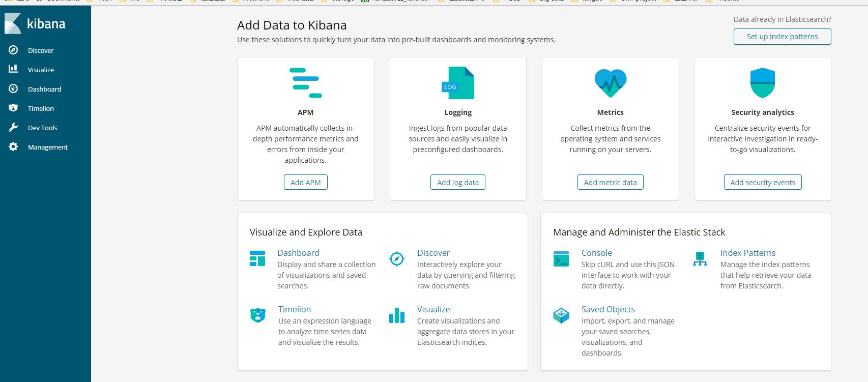Screen dimensions: 868x382
Task: Follow the Dashboard link in Visualize section
Action: coord(298,253)
